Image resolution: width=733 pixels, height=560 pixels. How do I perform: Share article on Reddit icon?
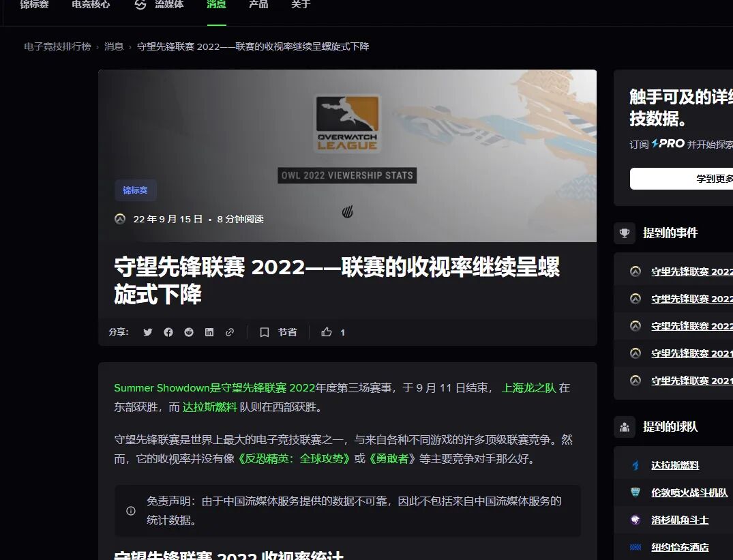[x=189, y=332]
